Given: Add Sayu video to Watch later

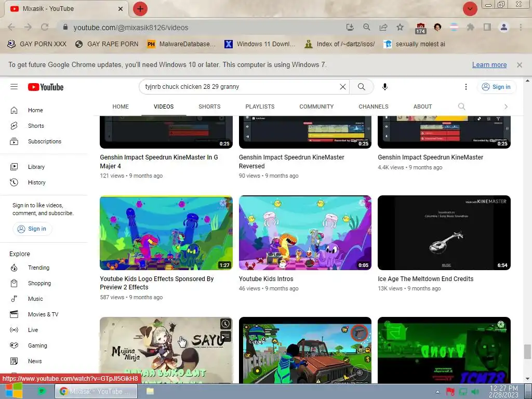Looking at the screenshot, I should [x=225, y=324].
